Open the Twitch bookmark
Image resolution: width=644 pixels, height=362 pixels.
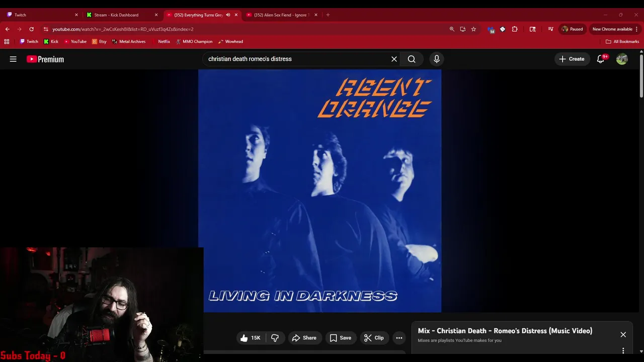point(29,42)
